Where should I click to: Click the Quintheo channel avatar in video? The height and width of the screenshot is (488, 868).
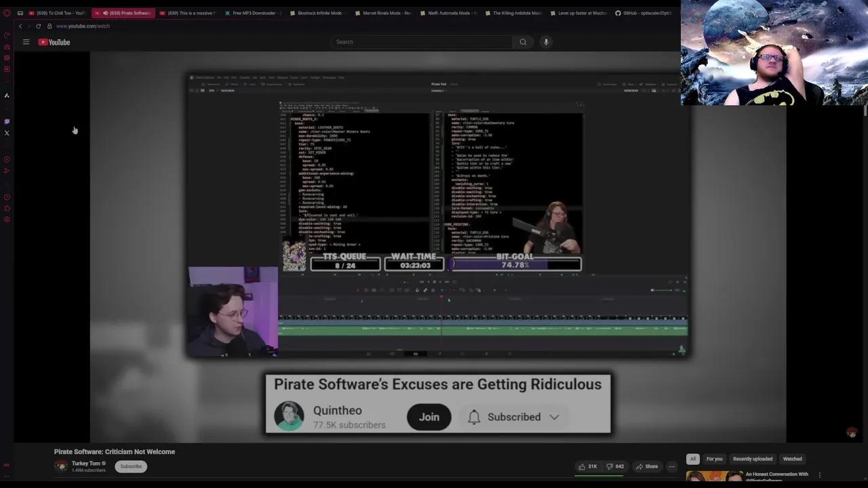(289, 416)
